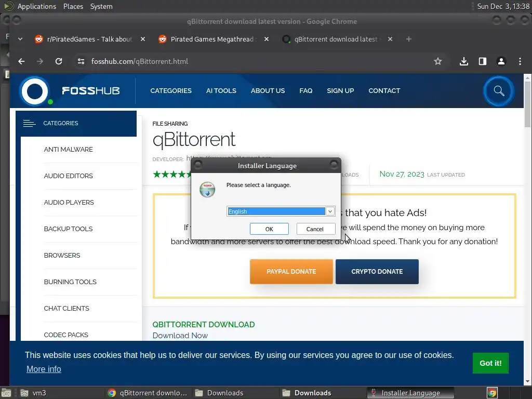Image resolution: width=532 pixels, height=399 pixels.
Task: Select AUDIO PLAYERS category
Action: point(69,202)
